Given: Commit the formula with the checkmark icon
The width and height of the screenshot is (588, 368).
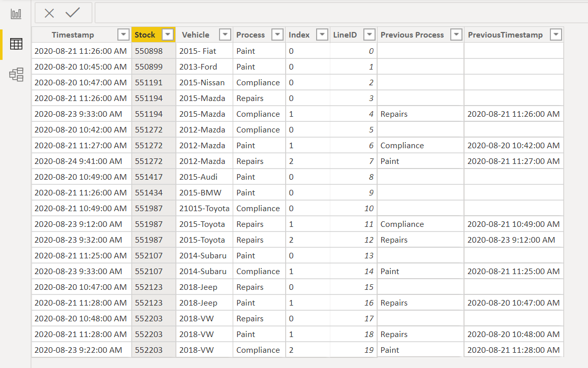Looking at the screenshot, I should point(73,13).
